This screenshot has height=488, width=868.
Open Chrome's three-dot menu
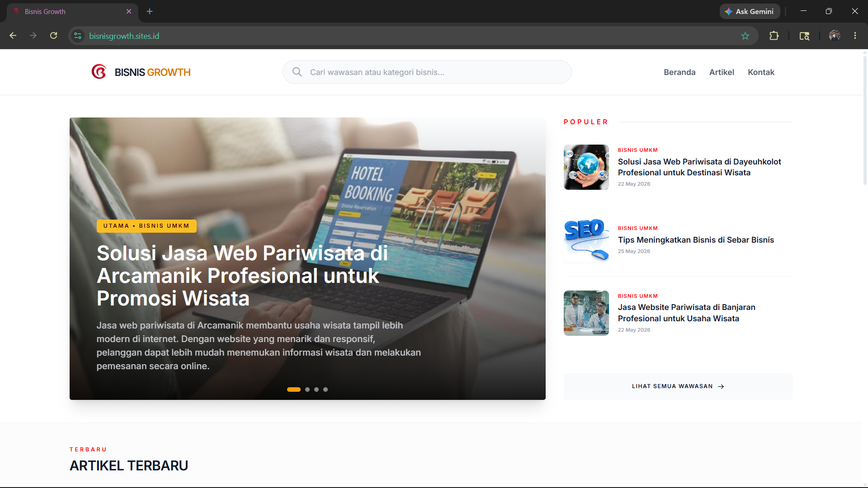(x=855, y=36)
